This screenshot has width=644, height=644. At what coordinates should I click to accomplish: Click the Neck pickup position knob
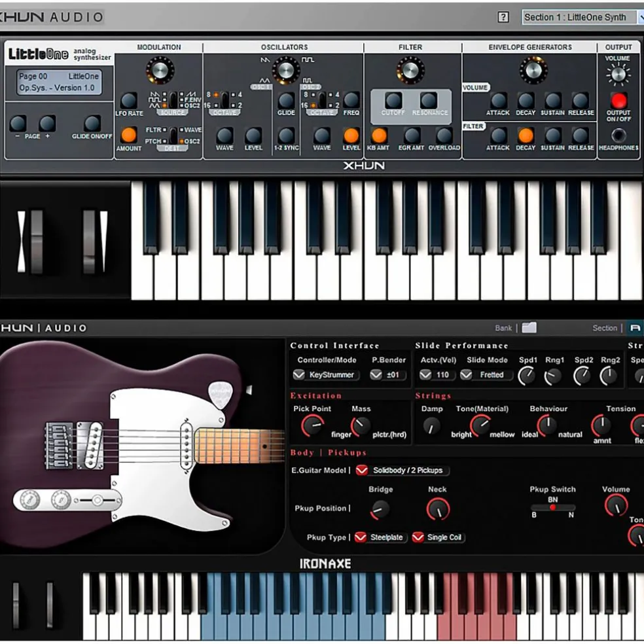click(438, 509)
